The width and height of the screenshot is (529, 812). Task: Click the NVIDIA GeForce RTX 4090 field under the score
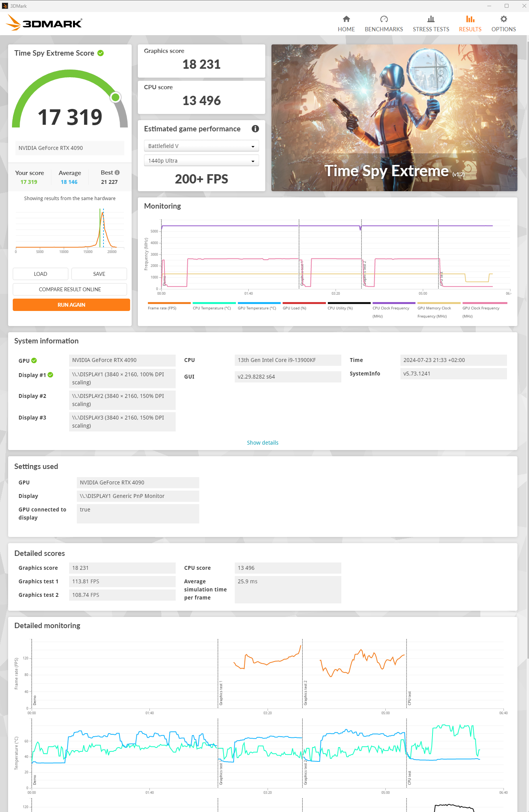point(70,148)
